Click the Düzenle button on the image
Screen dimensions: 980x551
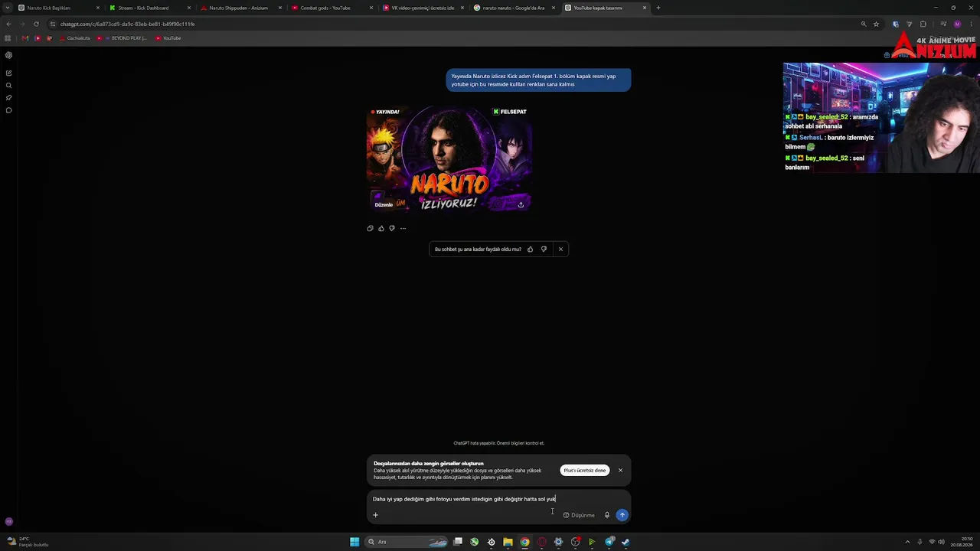click(x=384, y=204)
